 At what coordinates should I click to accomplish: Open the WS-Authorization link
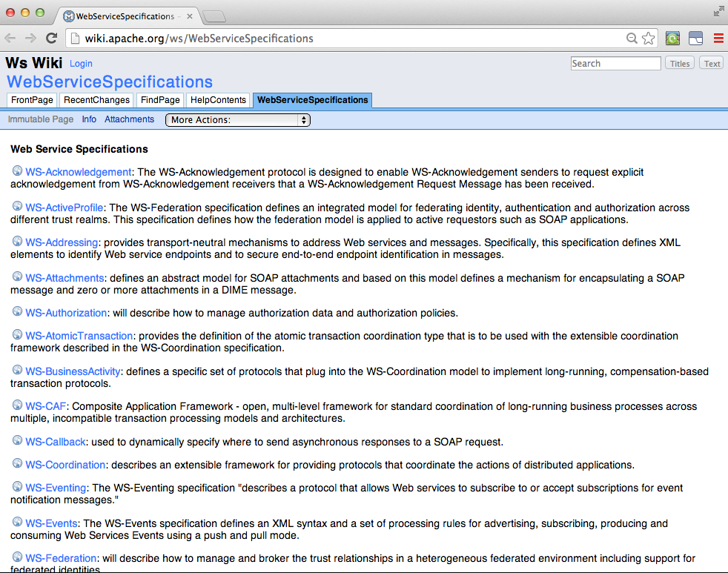pyautogui.click(x=67, y=313)
